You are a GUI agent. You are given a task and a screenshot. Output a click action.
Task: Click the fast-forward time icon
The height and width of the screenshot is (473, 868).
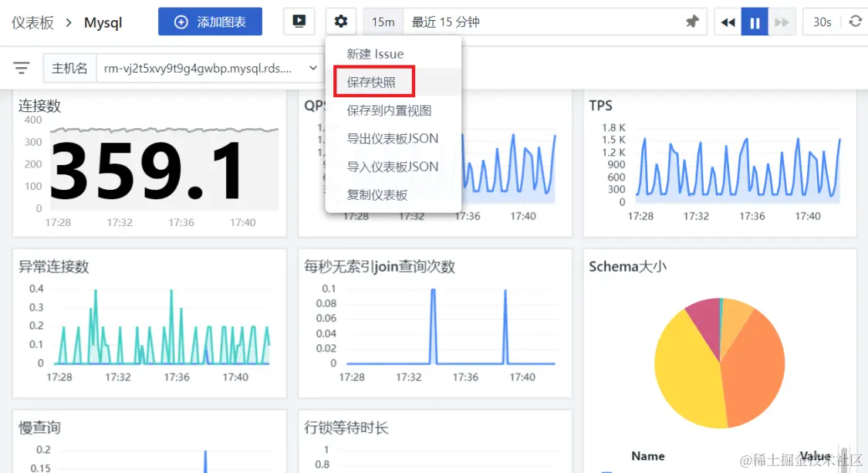[x=782, y=22]
